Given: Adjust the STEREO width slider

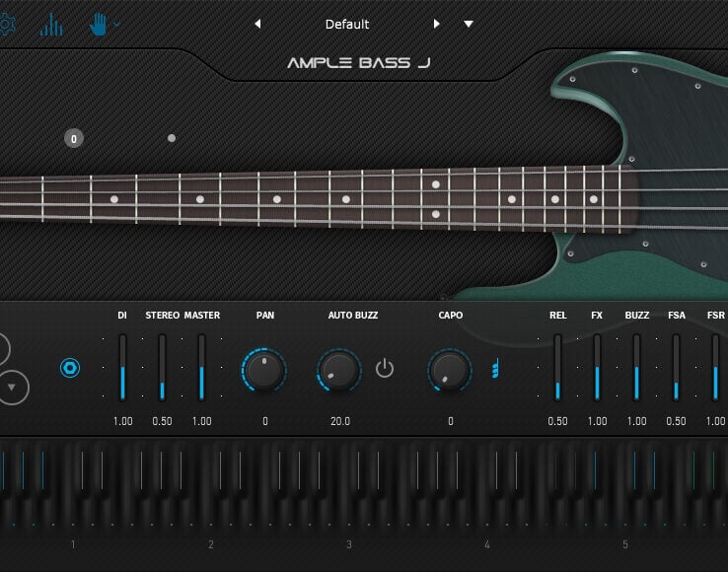Looking at the screenshot, I should 162,367.
